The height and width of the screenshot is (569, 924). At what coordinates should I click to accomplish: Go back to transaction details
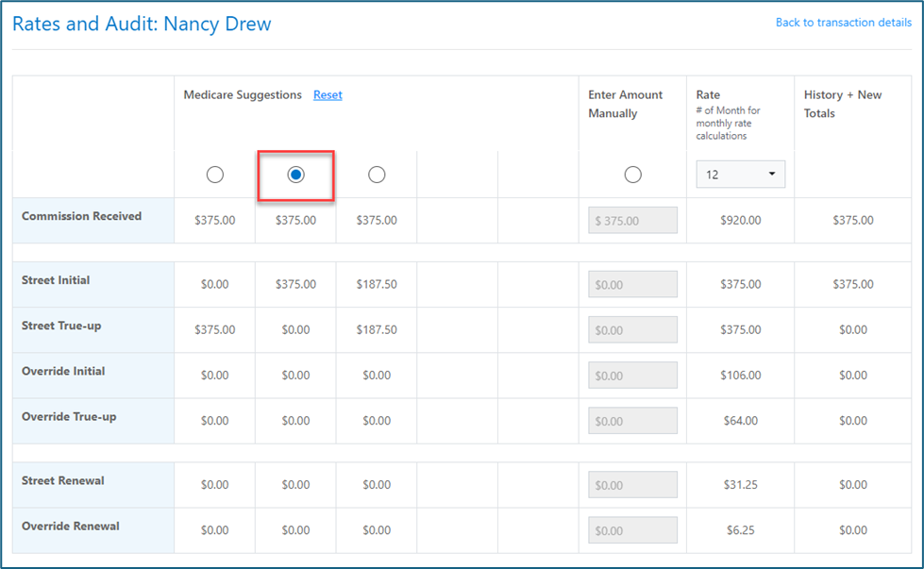(x=843, y=23)
